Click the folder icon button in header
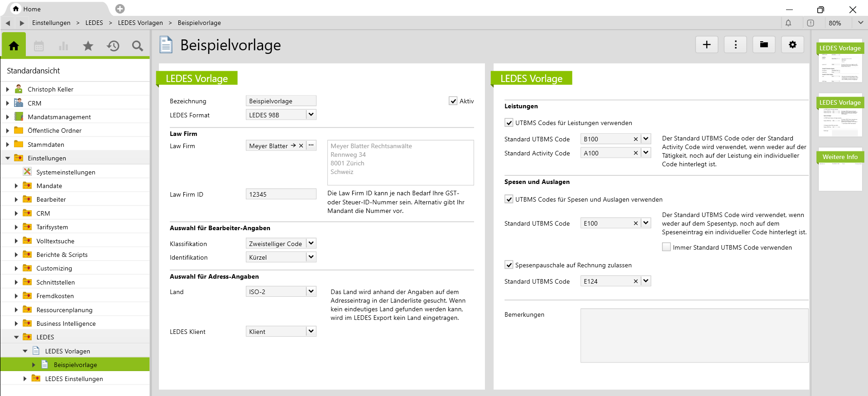The height and width of the screenshot is (396, 868). 764,44
